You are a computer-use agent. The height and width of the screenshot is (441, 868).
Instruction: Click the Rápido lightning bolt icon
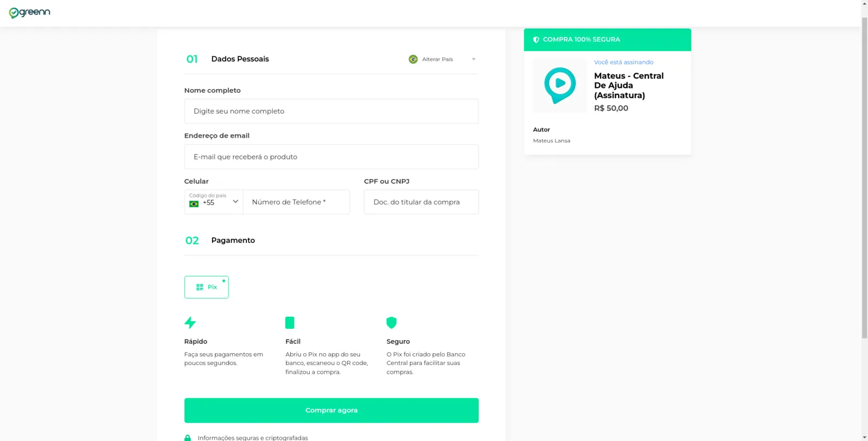[x=190, y=323]
